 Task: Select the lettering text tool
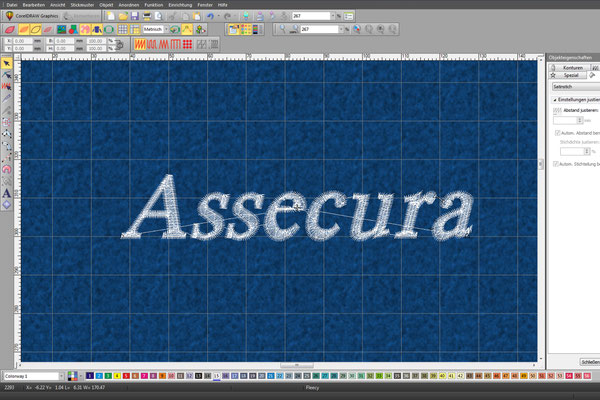7,193
